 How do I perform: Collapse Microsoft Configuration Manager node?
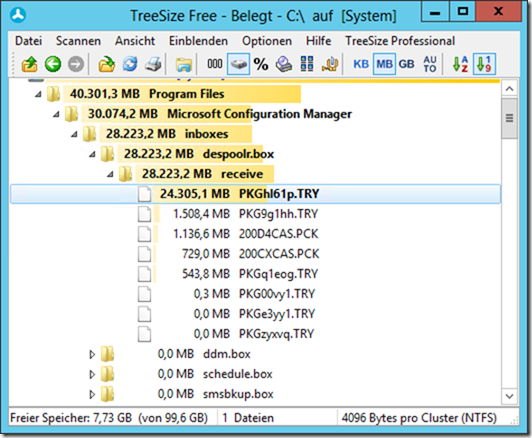56,114
